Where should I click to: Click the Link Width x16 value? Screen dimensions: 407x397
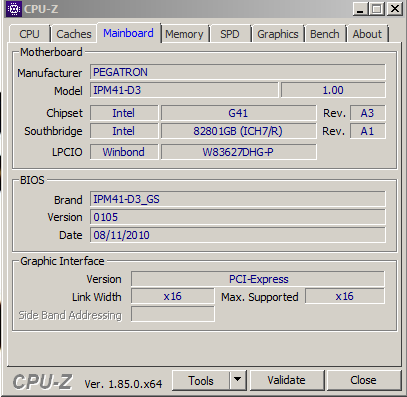(x=173, y=296)
